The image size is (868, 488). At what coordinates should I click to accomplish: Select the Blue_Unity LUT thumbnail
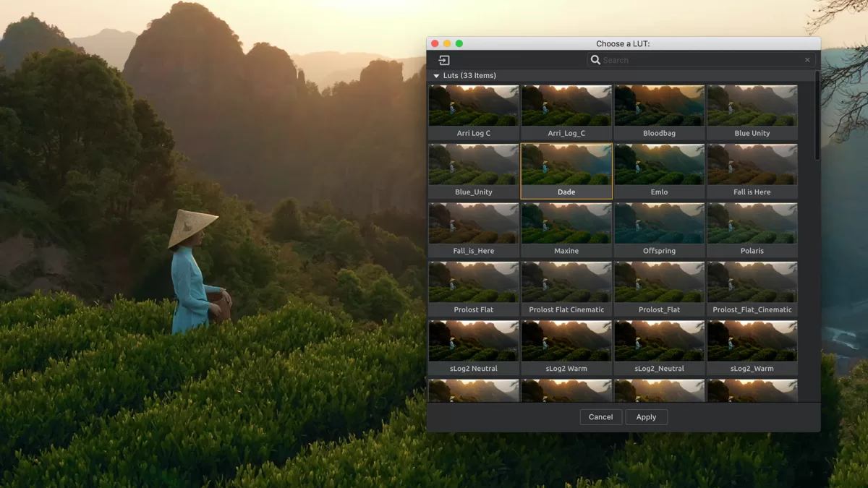pos(474,171)
